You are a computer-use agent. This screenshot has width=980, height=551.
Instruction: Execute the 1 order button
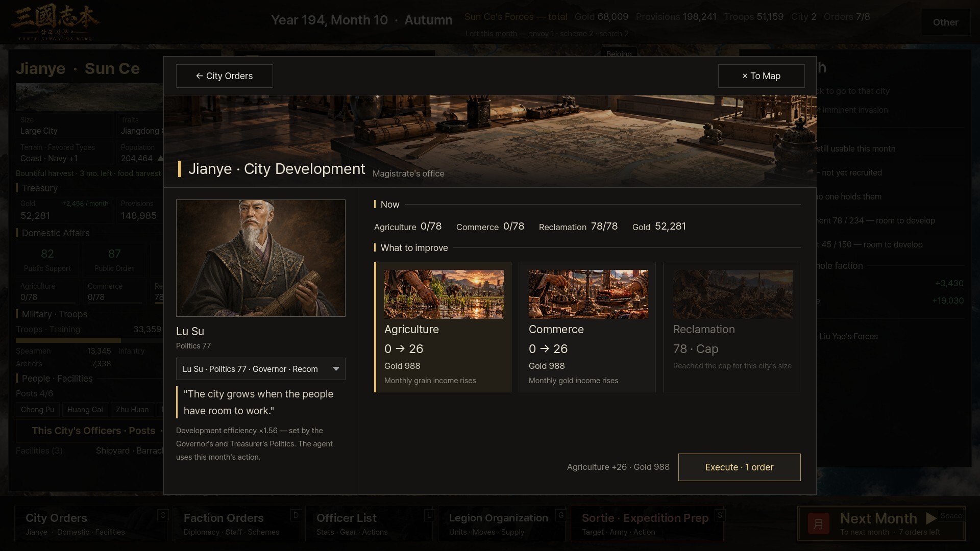(739, 467)
